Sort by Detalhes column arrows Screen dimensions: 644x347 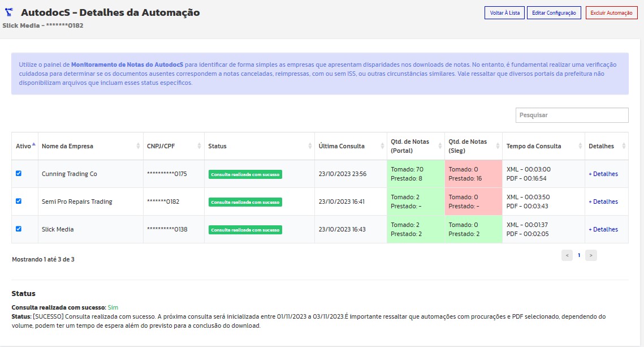pos(623,146)
